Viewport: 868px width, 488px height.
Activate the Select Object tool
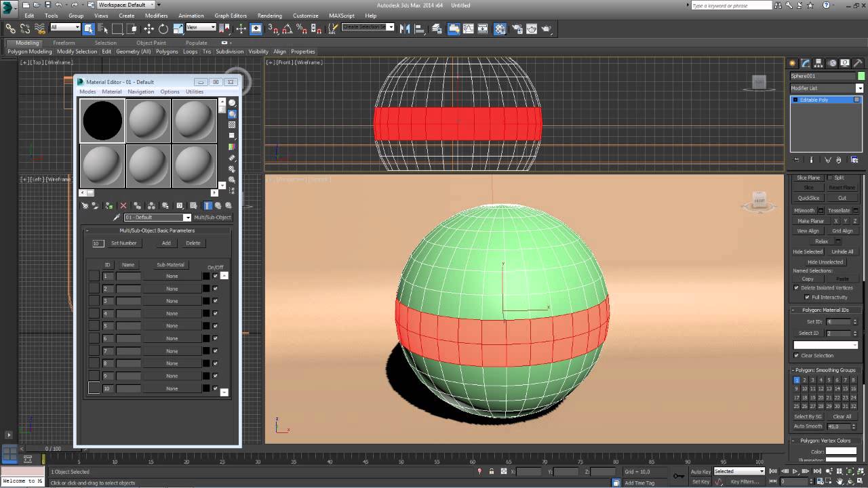[x=89, y=28]
